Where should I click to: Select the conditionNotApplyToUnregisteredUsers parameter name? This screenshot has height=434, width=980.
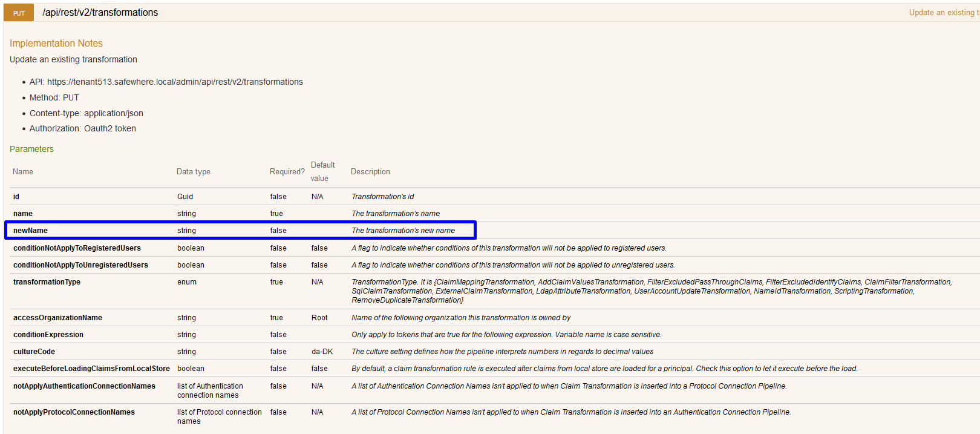pyautogui.click(x=80, y=265)
